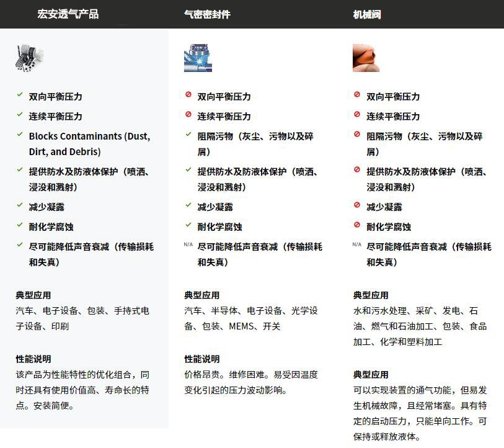
Task: Open the 机械阀 orange valve thumbnail
Action: [x=366, y=58]
